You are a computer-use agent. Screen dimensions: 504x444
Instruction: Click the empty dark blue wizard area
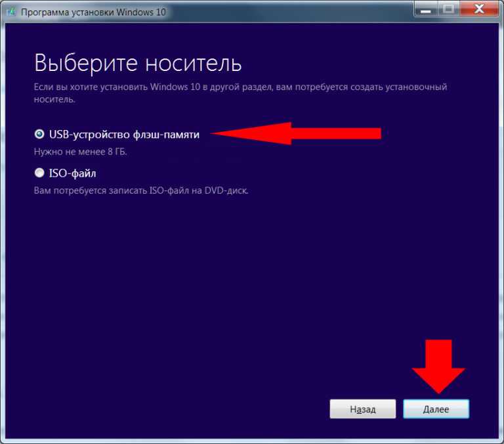pos(251,290)
